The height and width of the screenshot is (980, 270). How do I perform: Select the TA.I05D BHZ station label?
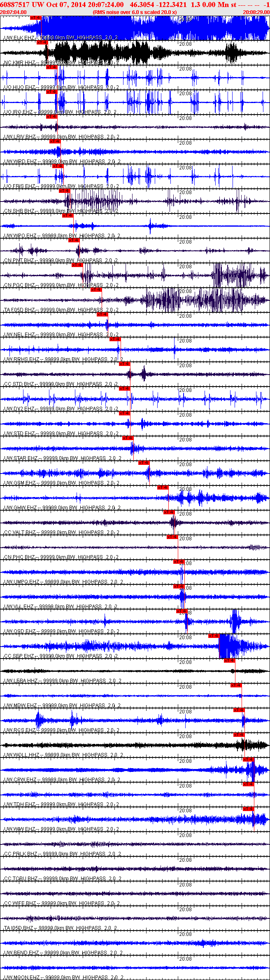click(19, 928)
